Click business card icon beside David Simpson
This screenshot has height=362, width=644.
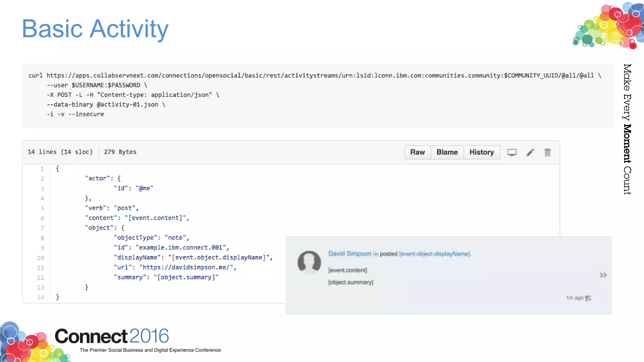(375, 254)
